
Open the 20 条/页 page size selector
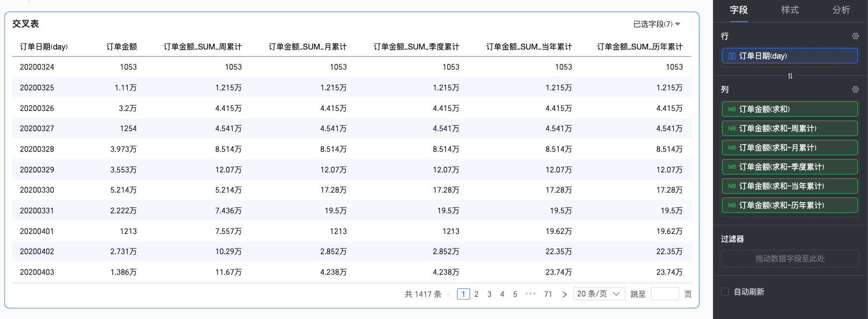pos(599,294)
